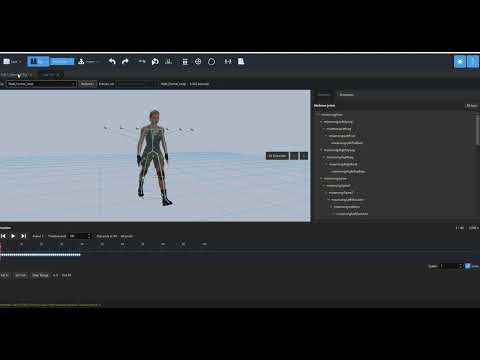Click the button at the right of Skeleton joints header

click(x=472, y=106)
